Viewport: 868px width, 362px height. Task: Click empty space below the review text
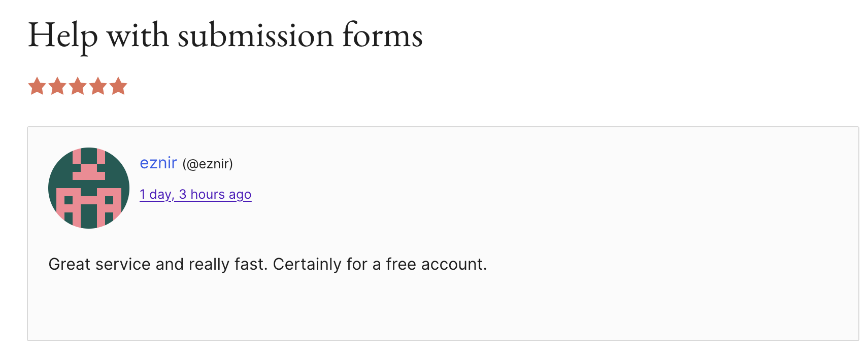[x=442, y=309]
